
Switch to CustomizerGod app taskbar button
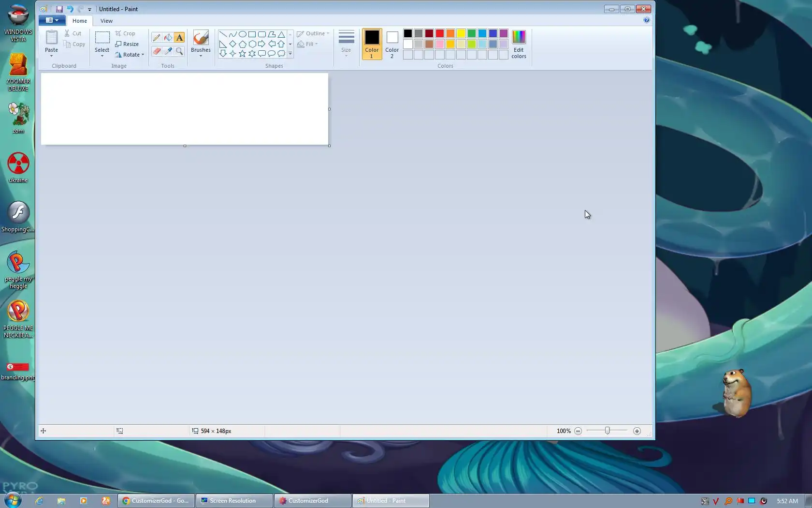pyautogui.click(x=313, y=501)
